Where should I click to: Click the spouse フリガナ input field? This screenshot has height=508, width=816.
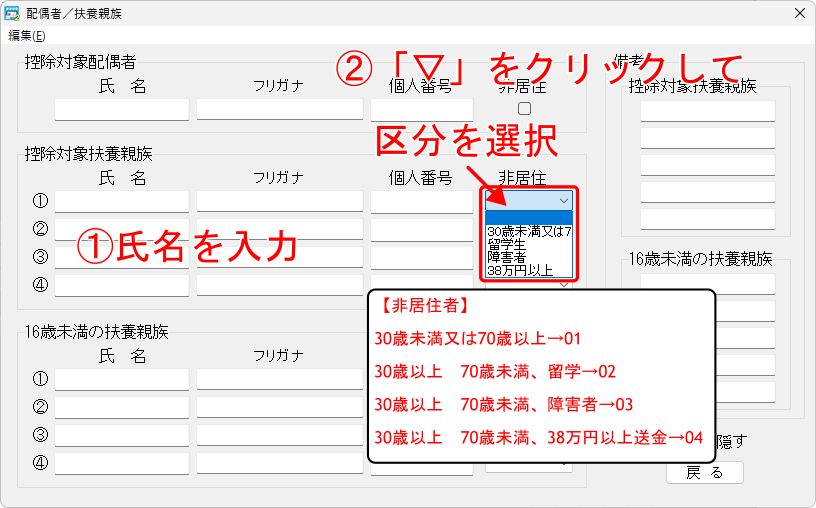point(279,109)
